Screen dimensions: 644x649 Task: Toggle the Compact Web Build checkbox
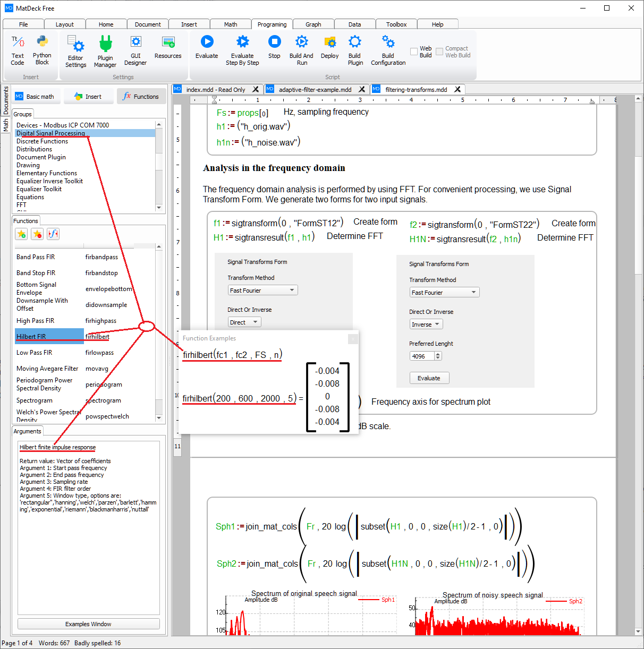coord(439,52)
